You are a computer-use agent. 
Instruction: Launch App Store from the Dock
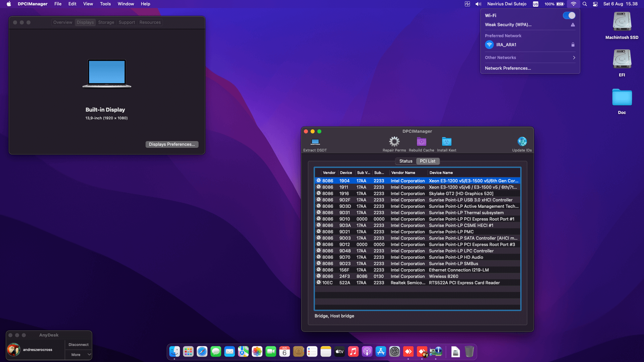381,352
